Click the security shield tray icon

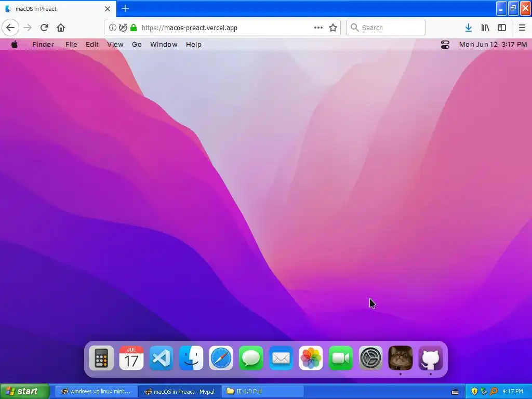pyautogui.click(x=474, y=391)
